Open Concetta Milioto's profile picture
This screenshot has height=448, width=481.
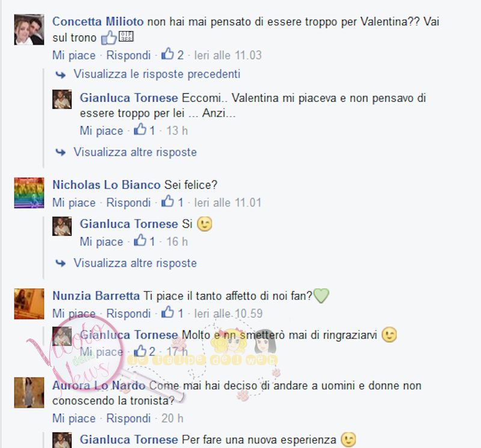pos(29,29)
